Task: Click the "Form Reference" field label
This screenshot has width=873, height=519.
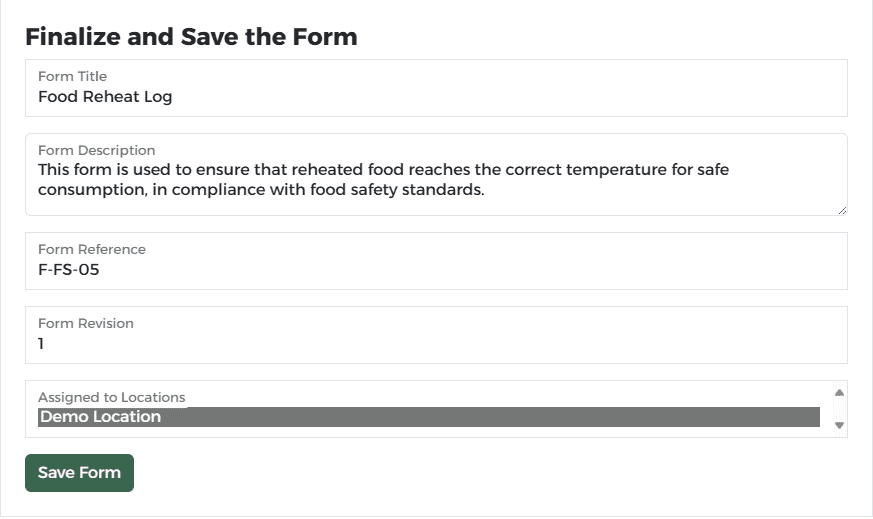Action: point(91,249)
